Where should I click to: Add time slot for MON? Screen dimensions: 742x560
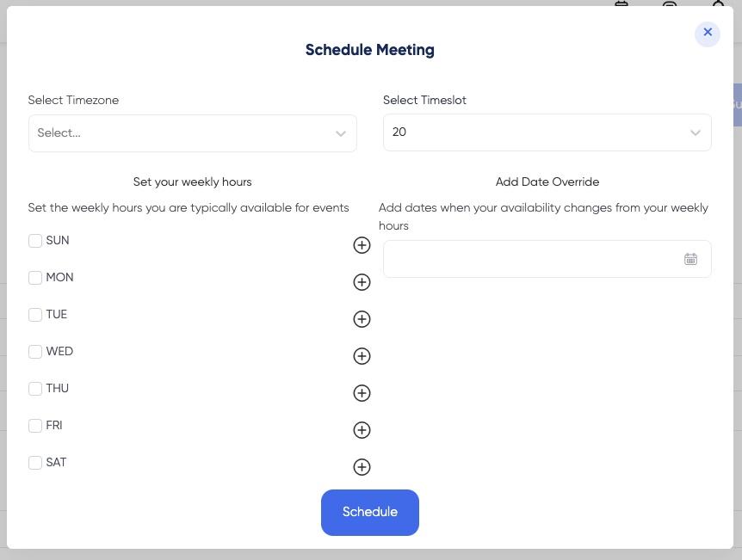click(x=362, y=282)
